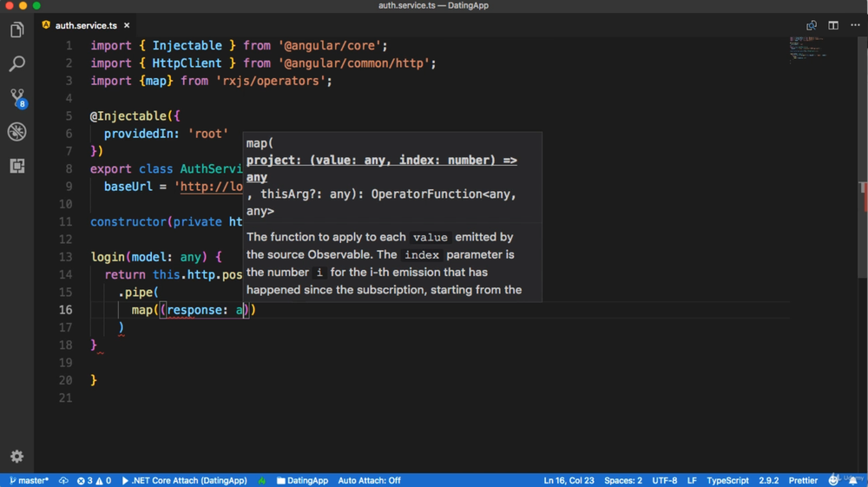Click 'project:' signature in parameter hint popup
The height and width of the screenshot is (487, 868).
coord(274,160)
